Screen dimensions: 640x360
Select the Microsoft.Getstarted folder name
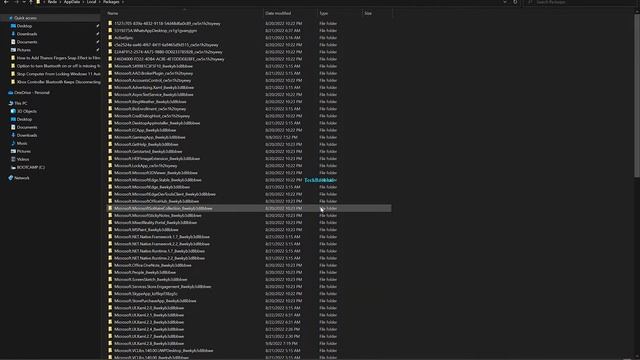(x=148, y=151)
